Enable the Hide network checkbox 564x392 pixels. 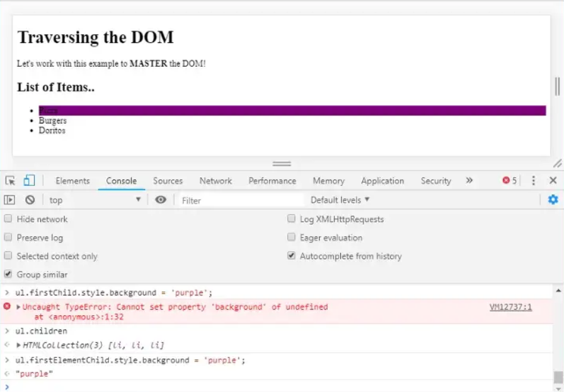pos(8,219)
